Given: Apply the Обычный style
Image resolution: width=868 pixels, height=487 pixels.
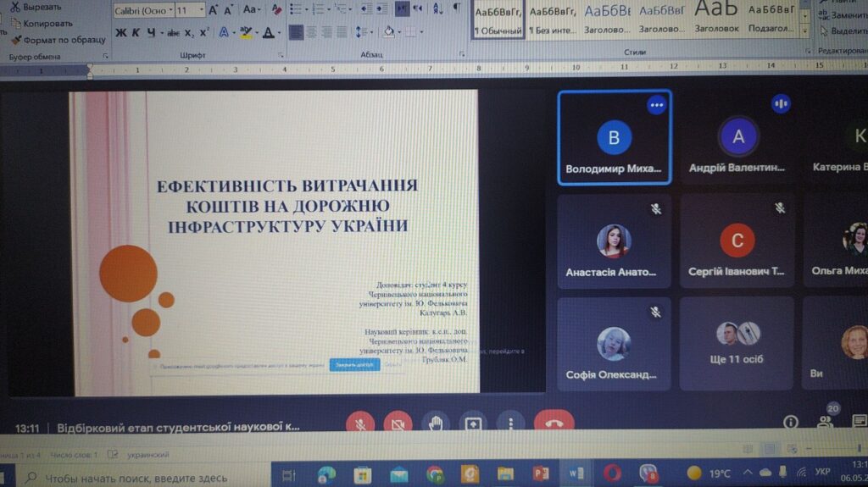Looking at the screenshot, I should point(498,20).
